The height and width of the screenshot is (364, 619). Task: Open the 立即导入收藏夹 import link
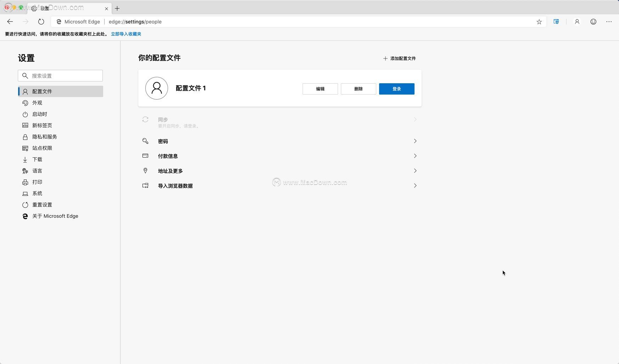(126, 34)
